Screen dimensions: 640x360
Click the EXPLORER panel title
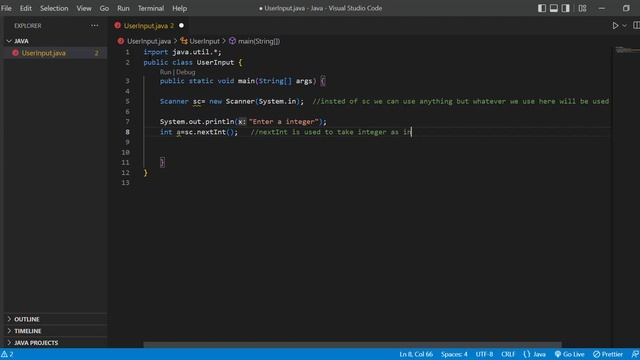pos(28,26)
